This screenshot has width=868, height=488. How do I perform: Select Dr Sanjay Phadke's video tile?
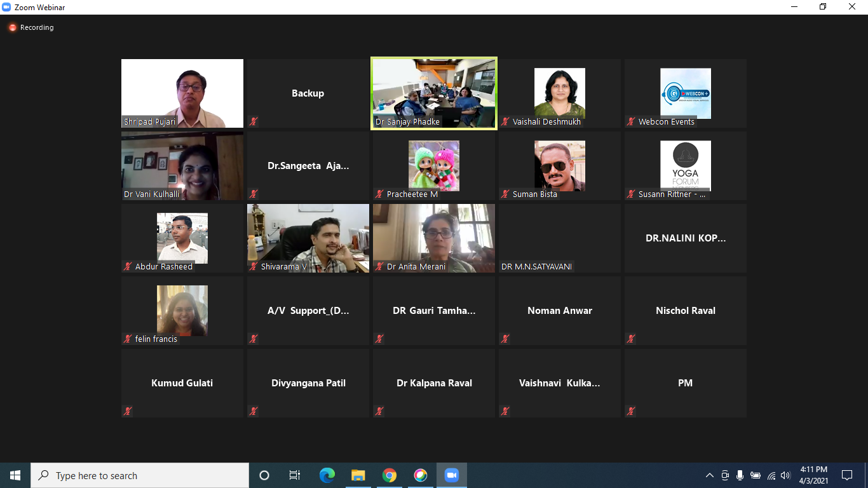coord(434,93)
